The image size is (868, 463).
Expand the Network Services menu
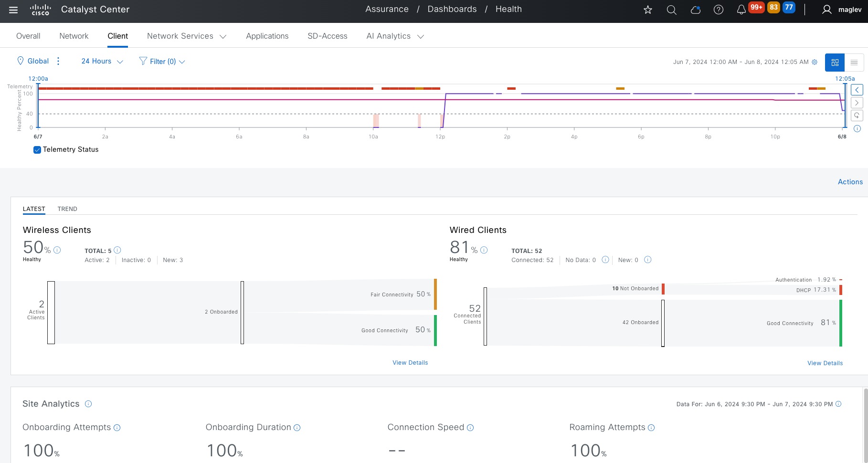click(x=186, y=36)
